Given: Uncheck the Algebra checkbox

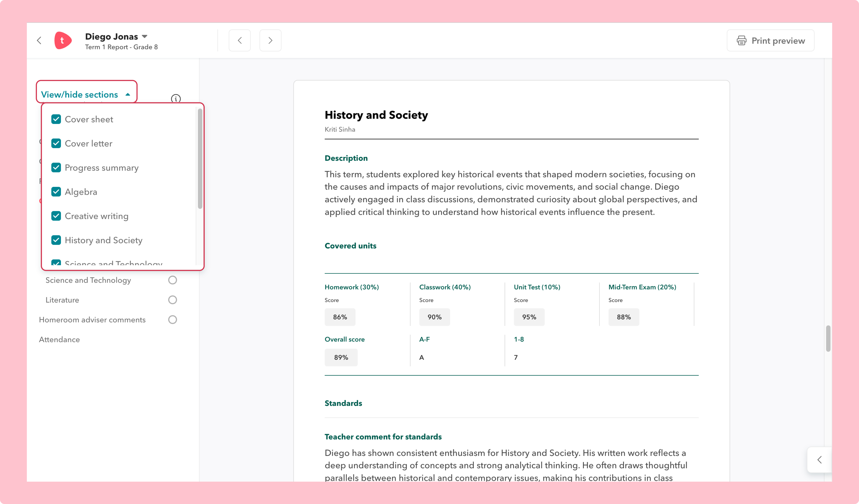Looking at the screenshot, I should [x=56, y=192].
